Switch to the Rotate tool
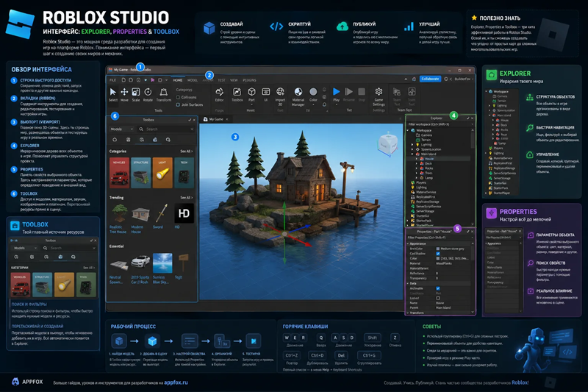 [148, 95]
